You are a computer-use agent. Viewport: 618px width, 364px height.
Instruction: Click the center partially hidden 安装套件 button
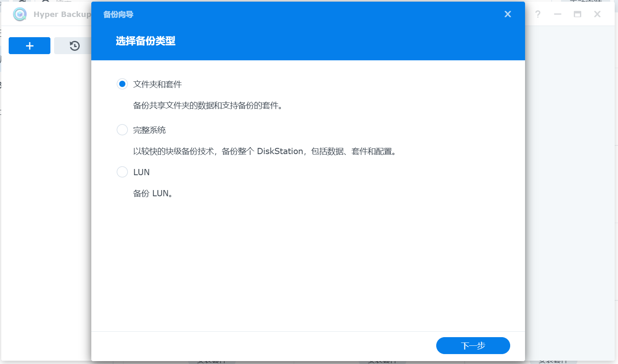coord(382,362)
